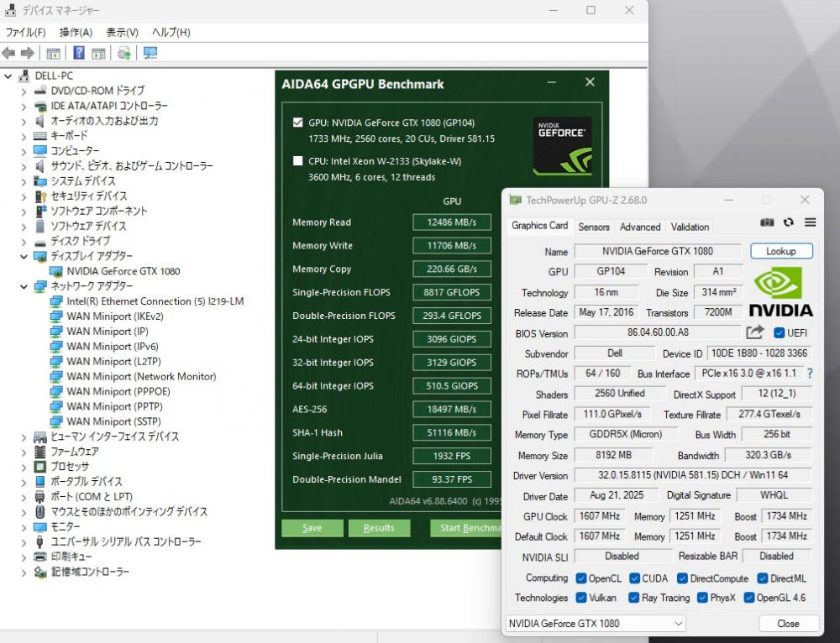Expand the プロセッサ tree node
The width and height of the screenshot is (840, 643).
(24, 467)
